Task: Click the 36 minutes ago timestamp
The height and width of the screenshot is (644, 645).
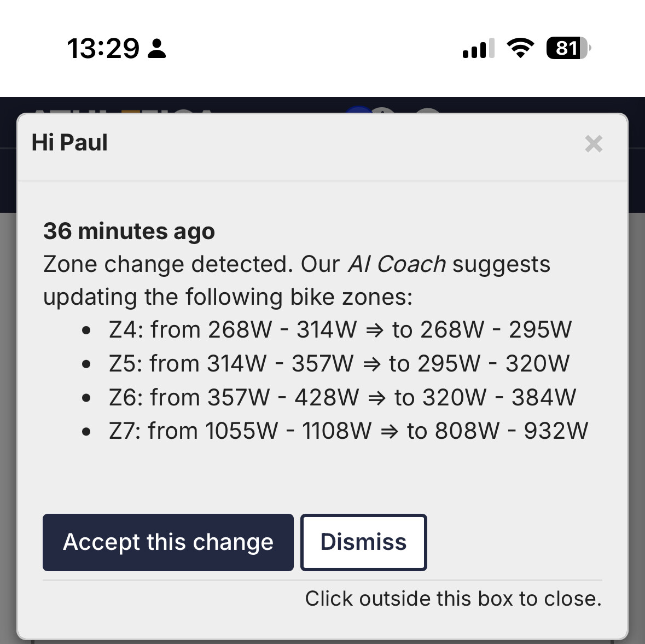Action: (129, 231)
